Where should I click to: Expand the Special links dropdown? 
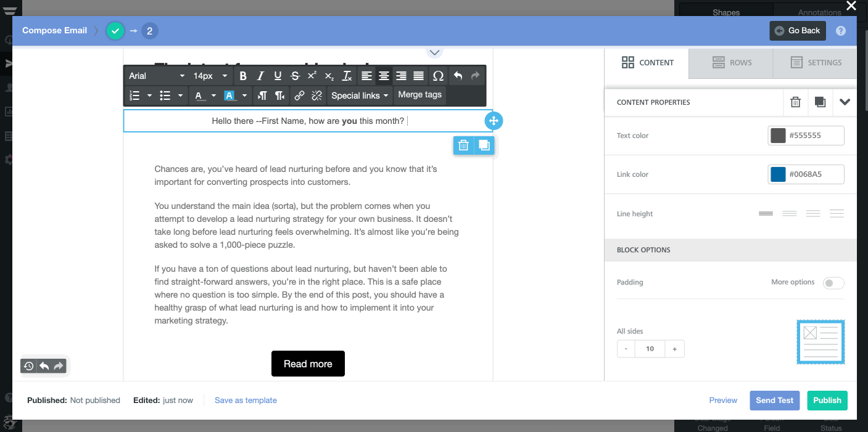pyautogui.click(x=359, y=96)
